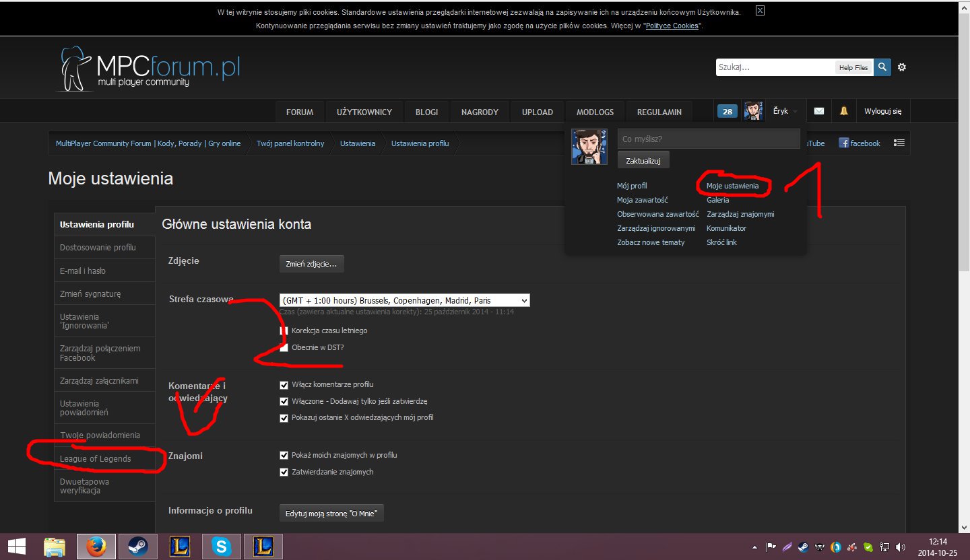Click the Ěryk avatar in the navbar
This screenshot has height=560, width=970.
point(753,112)
